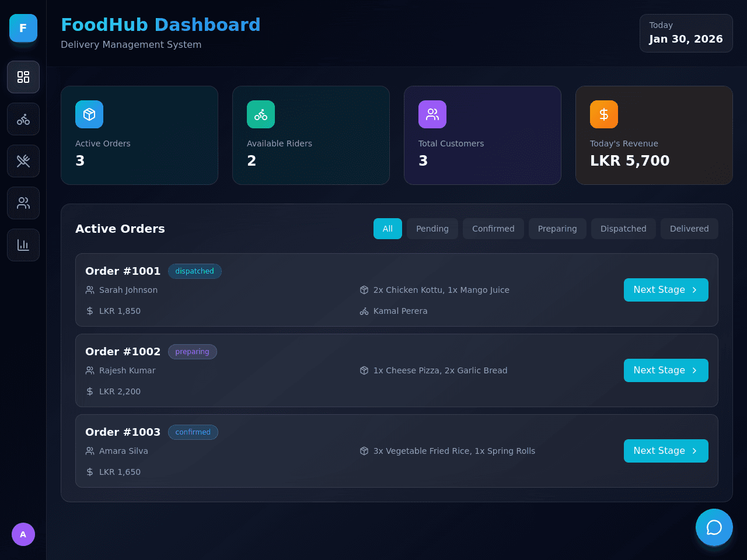Image resolution: width=747 pixels, height=560 pixels.
Task: Click the package icon beside Cheese Pizza
Action: [x=364, y=370]
